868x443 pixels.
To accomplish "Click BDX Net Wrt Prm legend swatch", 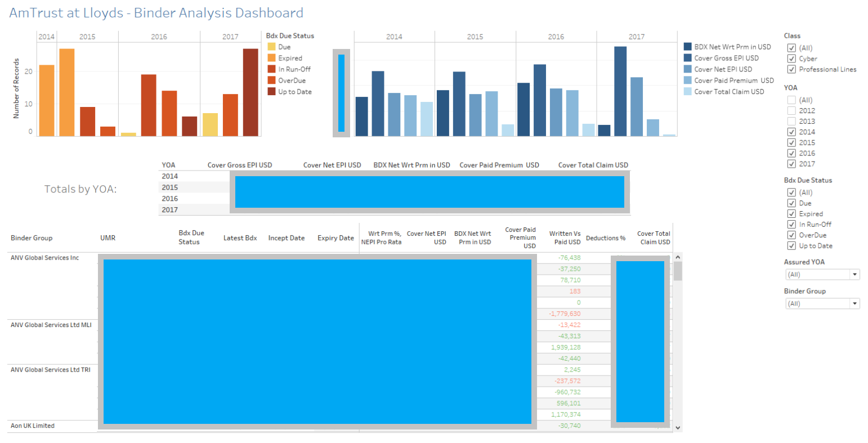I will [x=687, y=47].
